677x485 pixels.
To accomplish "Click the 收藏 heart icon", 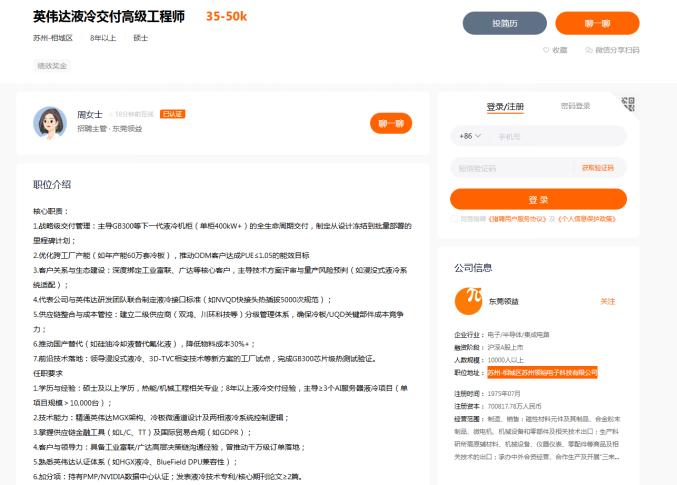I will tap(546, 49).
